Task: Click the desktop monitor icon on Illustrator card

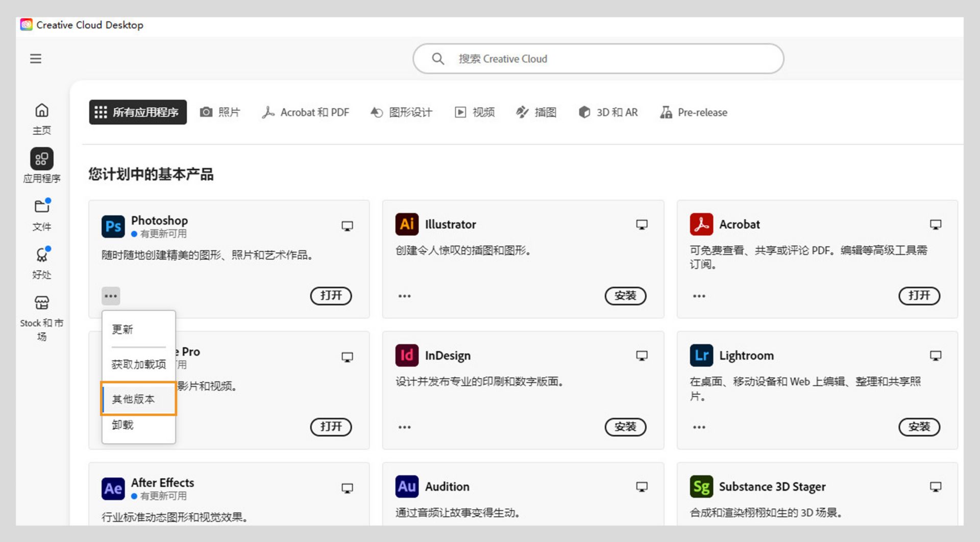Action: pyautogui.click(x=642, y=225)
